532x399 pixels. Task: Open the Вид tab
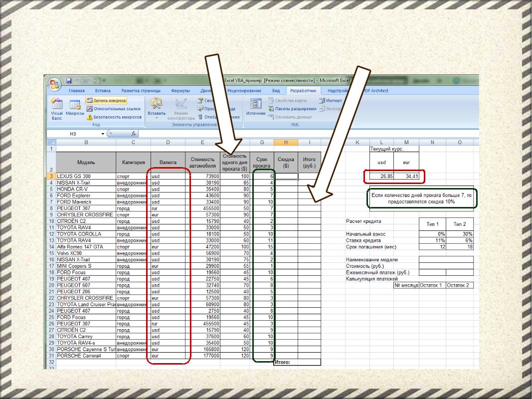[x=276, y=91]
